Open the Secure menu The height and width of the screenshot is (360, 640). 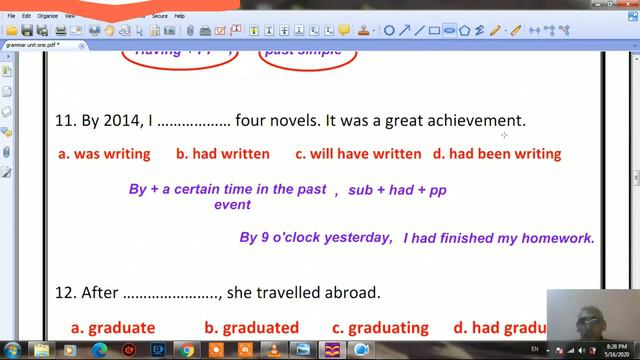pyautogui.click(x=160, y=16)
